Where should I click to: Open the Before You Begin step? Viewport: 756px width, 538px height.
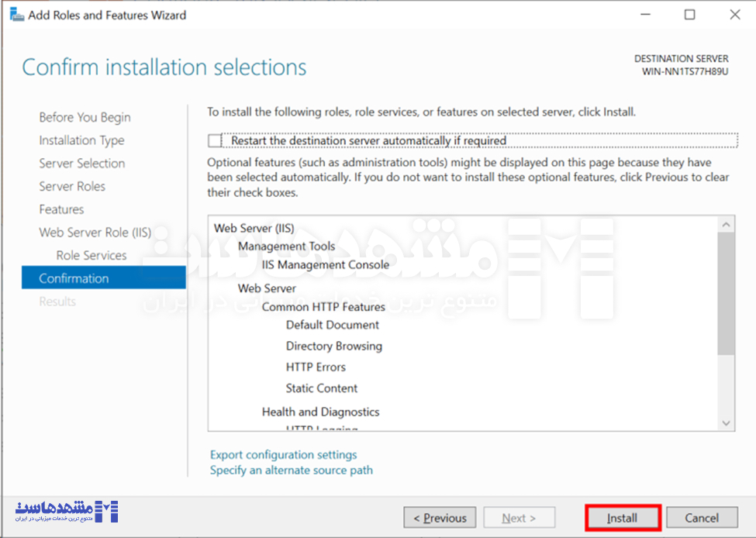pos(85,117)
